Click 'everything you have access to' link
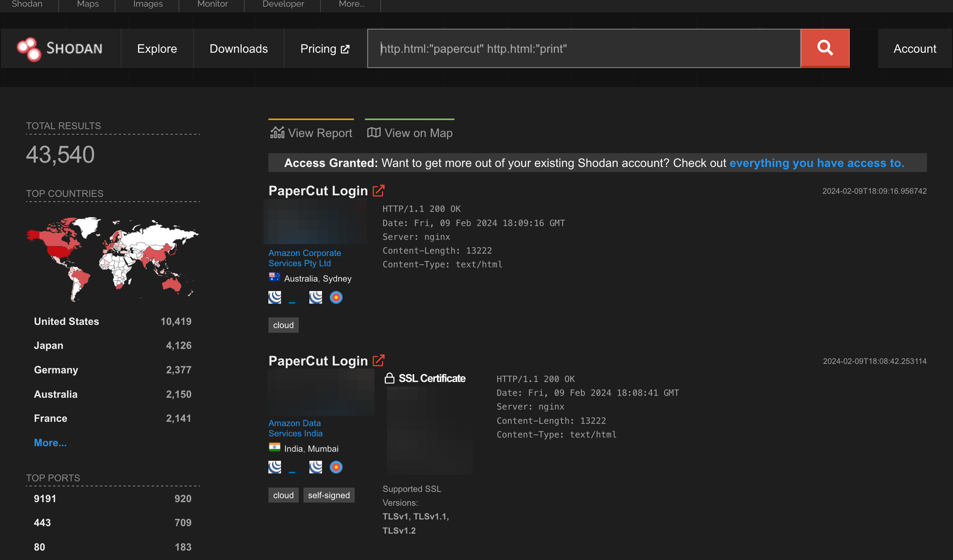Viewport: 953px width, 560px height. tap(816, 163)
